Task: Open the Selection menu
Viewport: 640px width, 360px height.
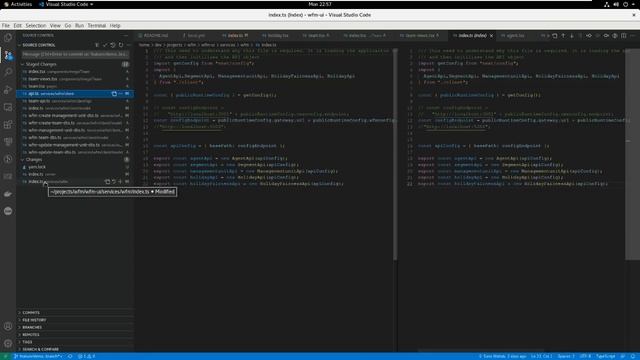Action: (x=36, y=25)
